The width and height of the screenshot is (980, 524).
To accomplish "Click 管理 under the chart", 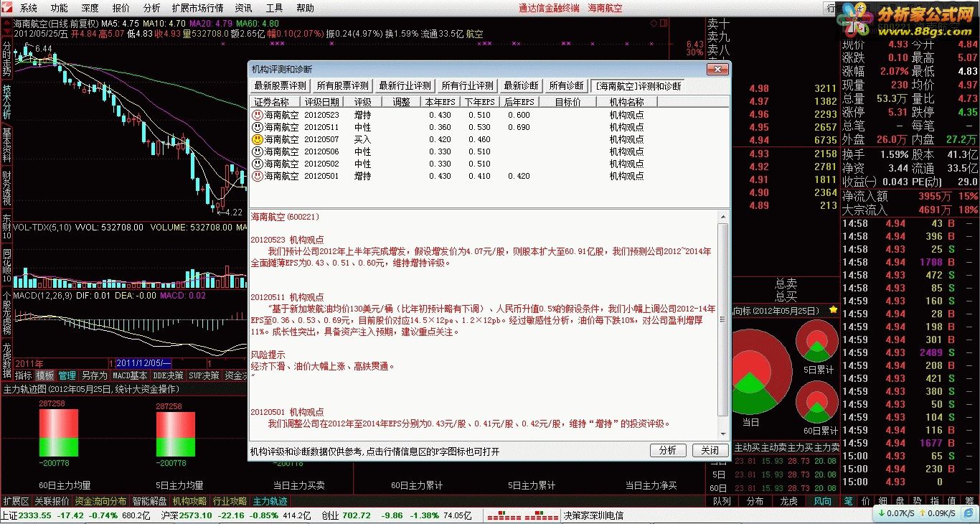I will click(67, 375).
